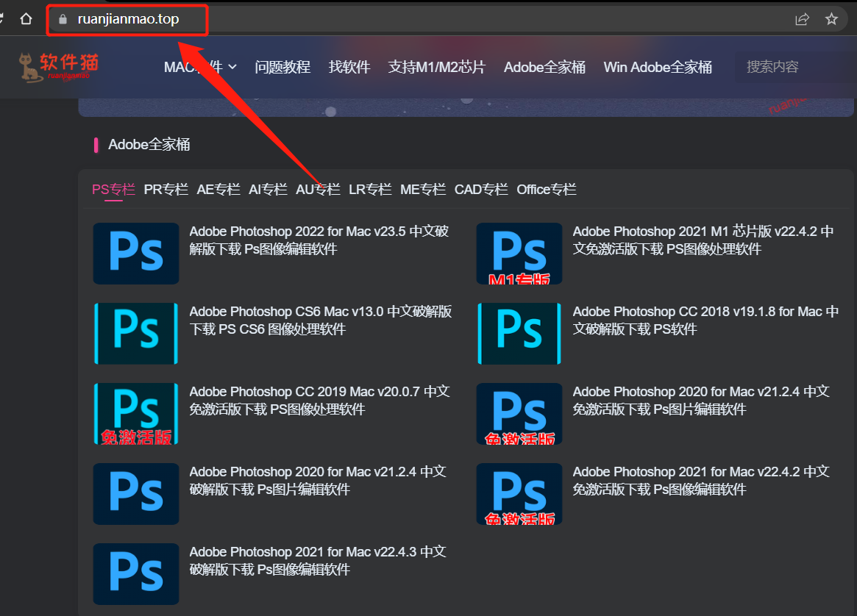Open 支持M1/M2芯片 nav item

click(x=437, y=67)
